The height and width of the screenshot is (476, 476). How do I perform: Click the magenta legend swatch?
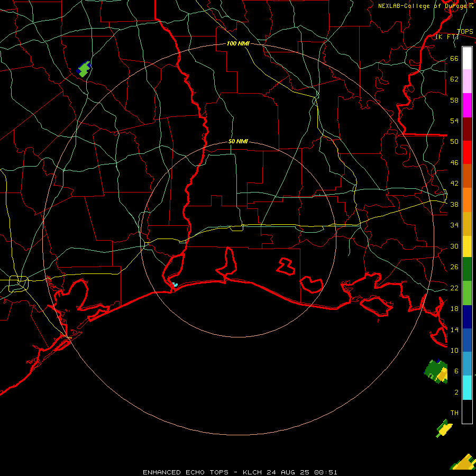coord(467,105)
